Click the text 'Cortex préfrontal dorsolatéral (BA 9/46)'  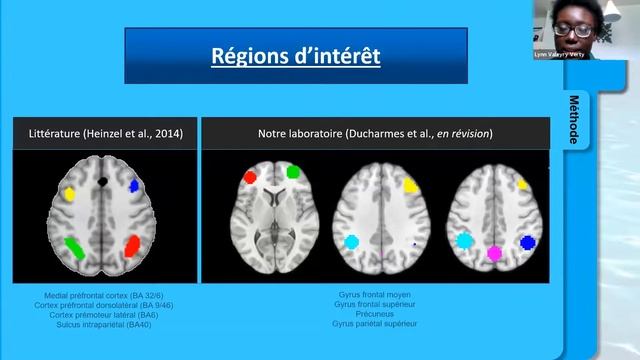coord(104,305)
